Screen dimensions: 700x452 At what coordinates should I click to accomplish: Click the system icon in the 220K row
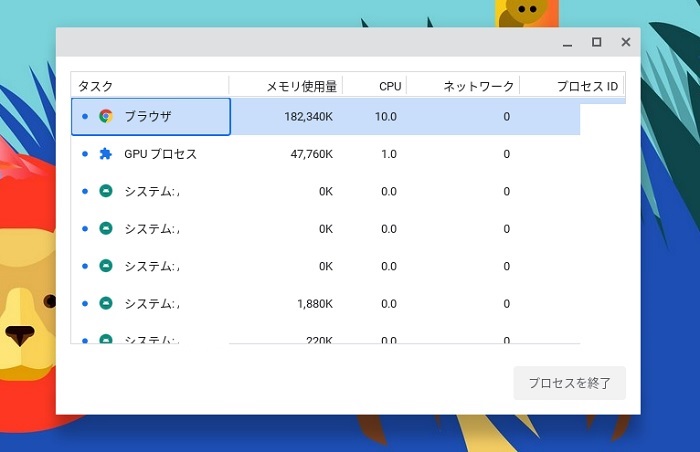pos(106,339)
